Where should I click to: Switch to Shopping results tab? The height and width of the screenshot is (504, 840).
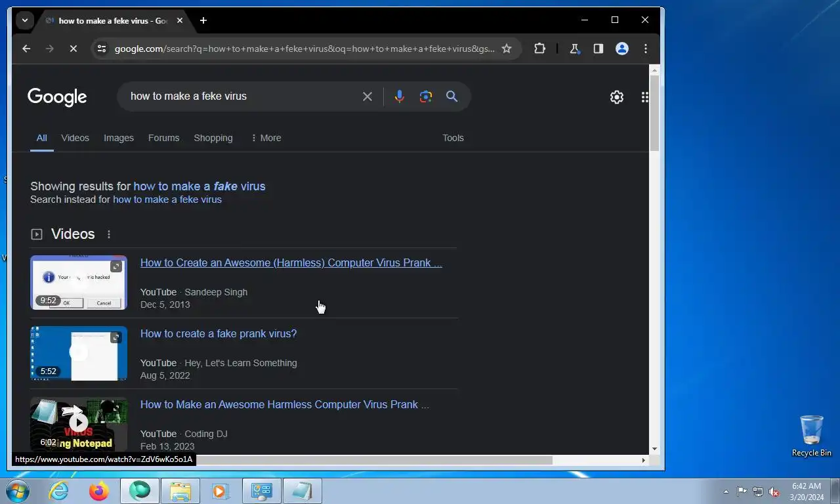click(x=213, y=138)
